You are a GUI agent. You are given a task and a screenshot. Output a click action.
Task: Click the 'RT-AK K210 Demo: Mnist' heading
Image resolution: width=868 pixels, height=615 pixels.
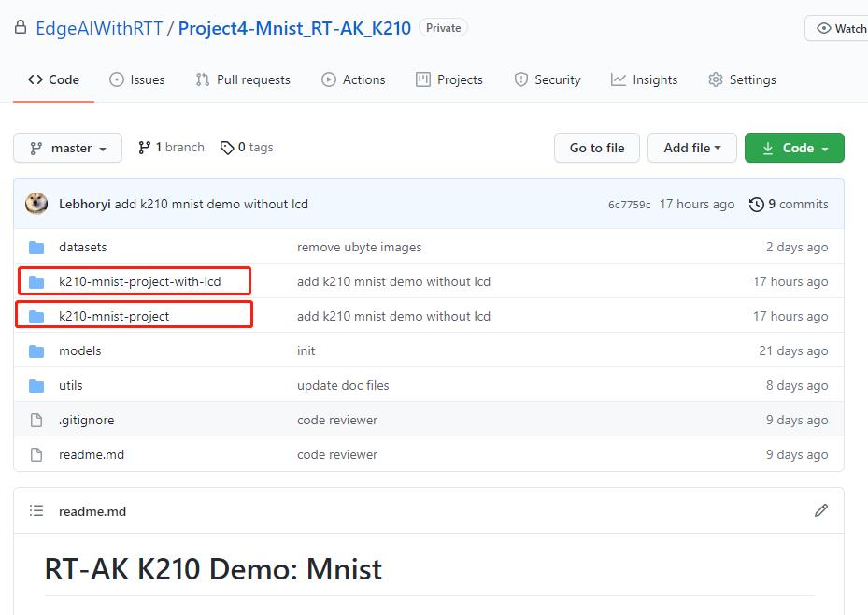(213, 569)
